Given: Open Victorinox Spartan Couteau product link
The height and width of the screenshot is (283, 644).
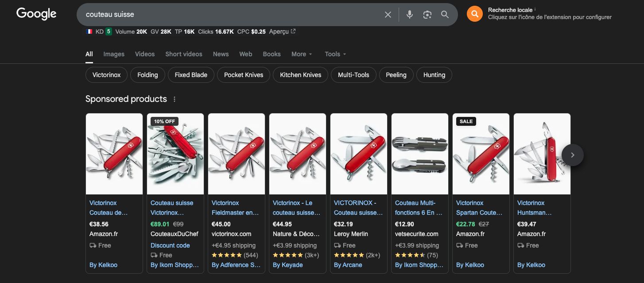Looking at the screenshot, I should [x=479, y=208].
